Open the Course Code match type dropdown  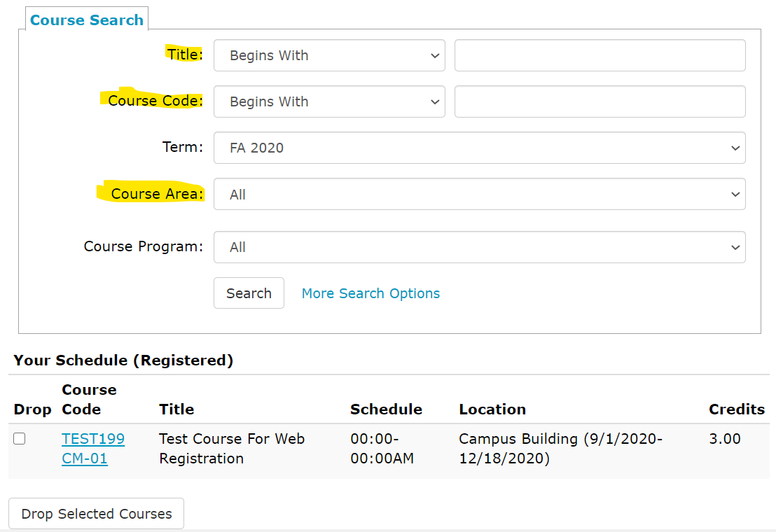click(x=329, y=101)
